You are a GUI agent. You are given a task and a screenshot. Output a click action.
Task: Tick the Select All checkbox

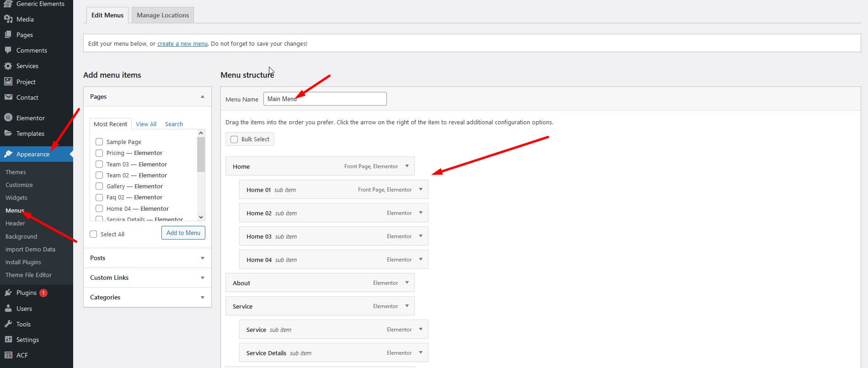click(x=94, y=234)
